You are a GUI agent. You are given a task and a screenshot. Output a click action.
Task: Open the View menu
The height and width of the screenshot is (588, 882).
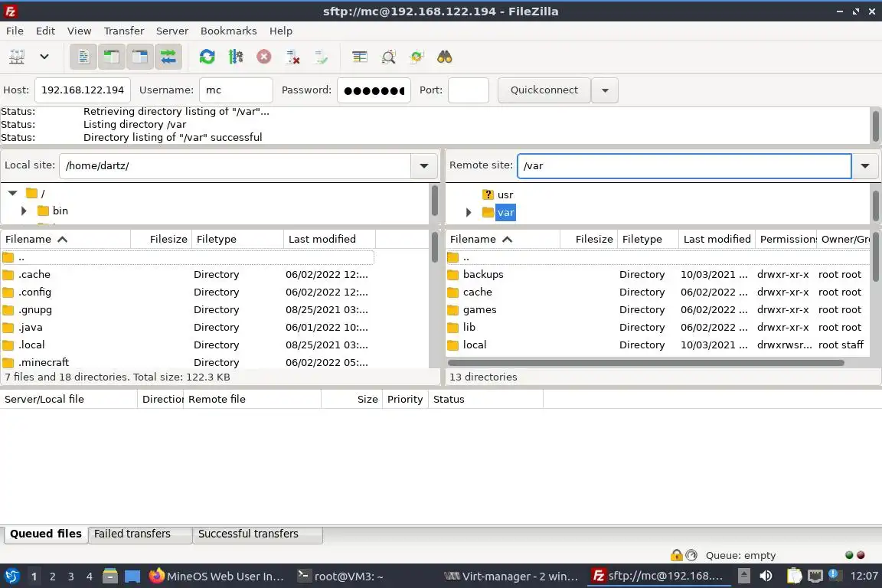click(x=80, y=31)
